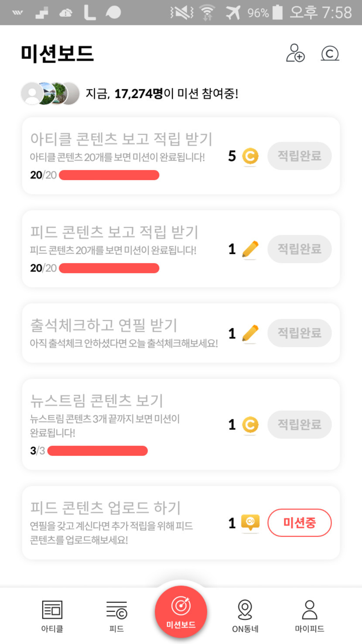
Task: Tap the pencil icon on feed viewing mission
Action: click(250, 249)
